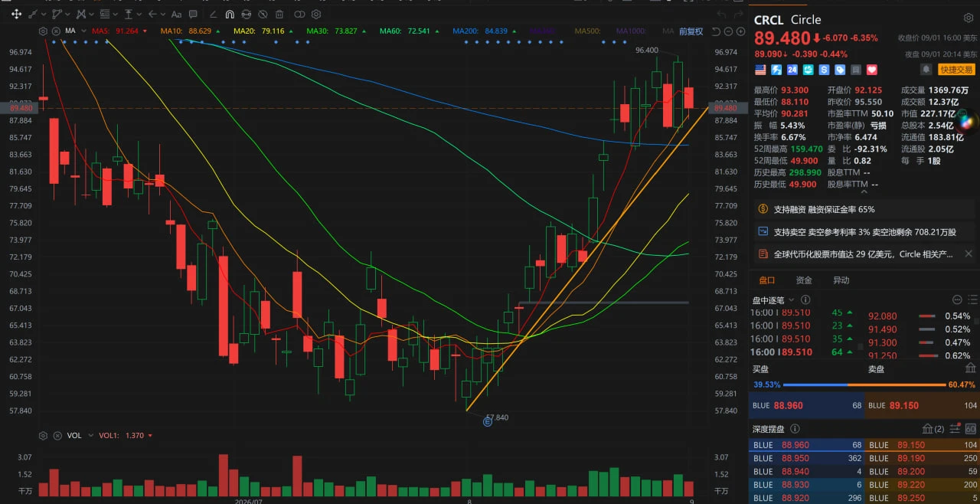Open the 支持卖空 short selling row
This screenshot has height=504, width=980.
(864, 231)
